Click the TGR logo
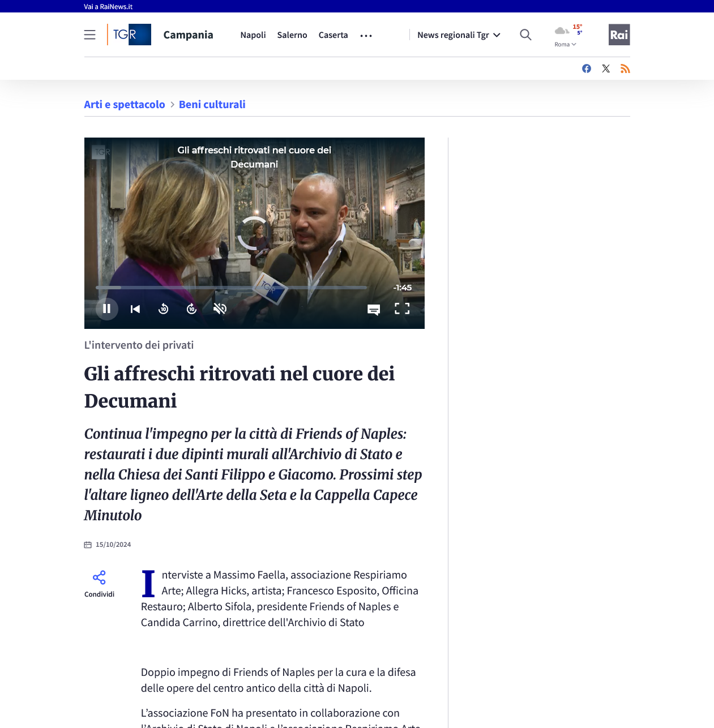714x728 pixels. pos(130,35)
